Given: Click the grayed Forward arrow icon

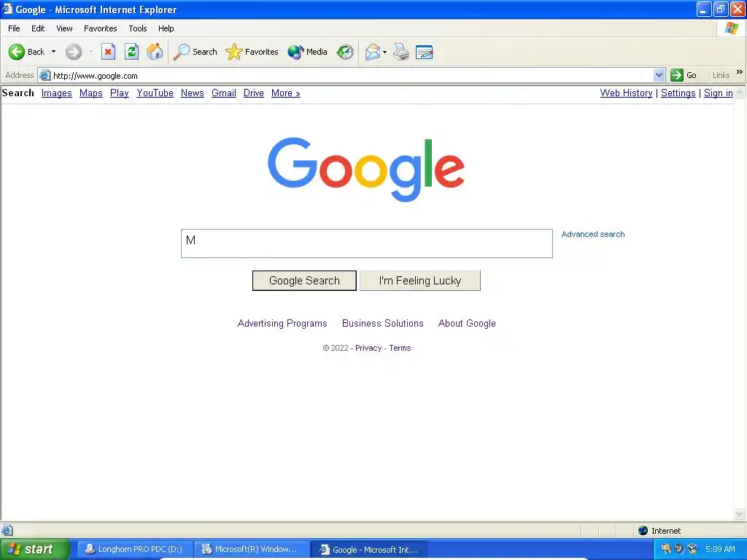Looking at the screenshot, I should click(74, 52).
